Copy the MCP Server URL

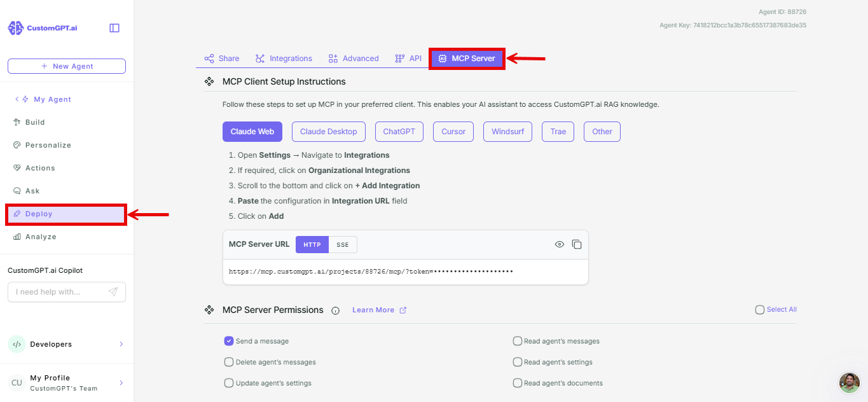577,244
